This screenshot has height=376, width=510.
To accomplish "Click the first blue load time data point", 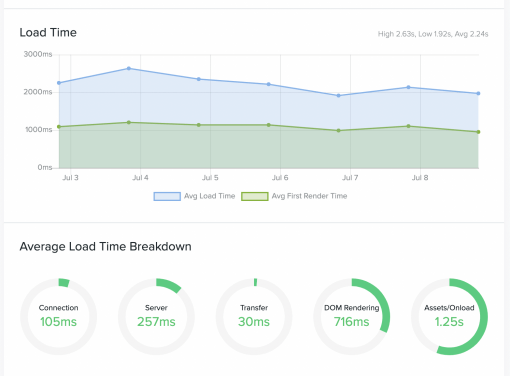I will pyautogui.click(x=59, y=83).
